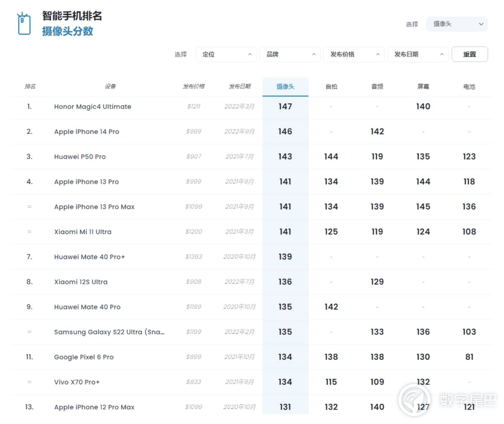Sort by the 发布日期 column header
Screen dimensions: 504x424
(240, 86)
